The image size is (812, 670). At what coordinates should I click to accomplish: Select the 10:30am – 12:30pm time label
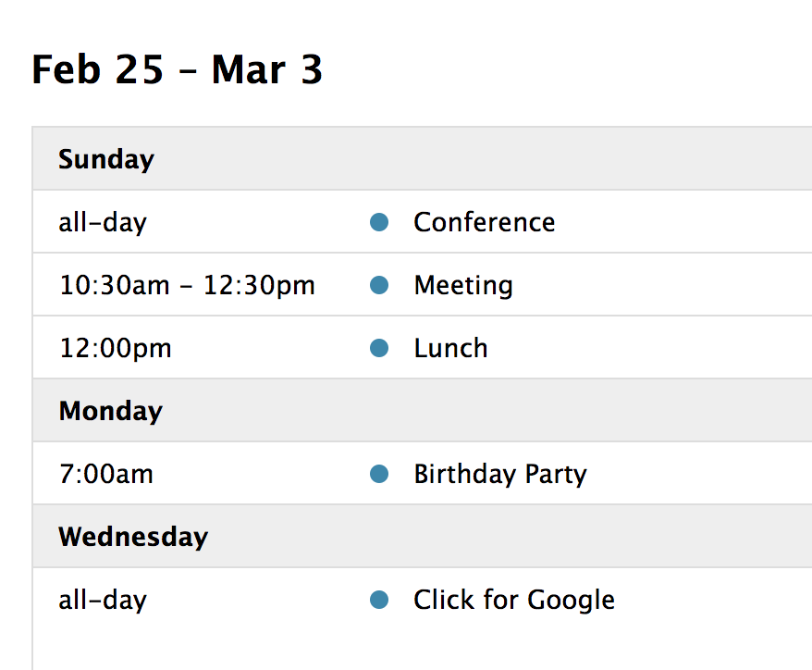186,285
